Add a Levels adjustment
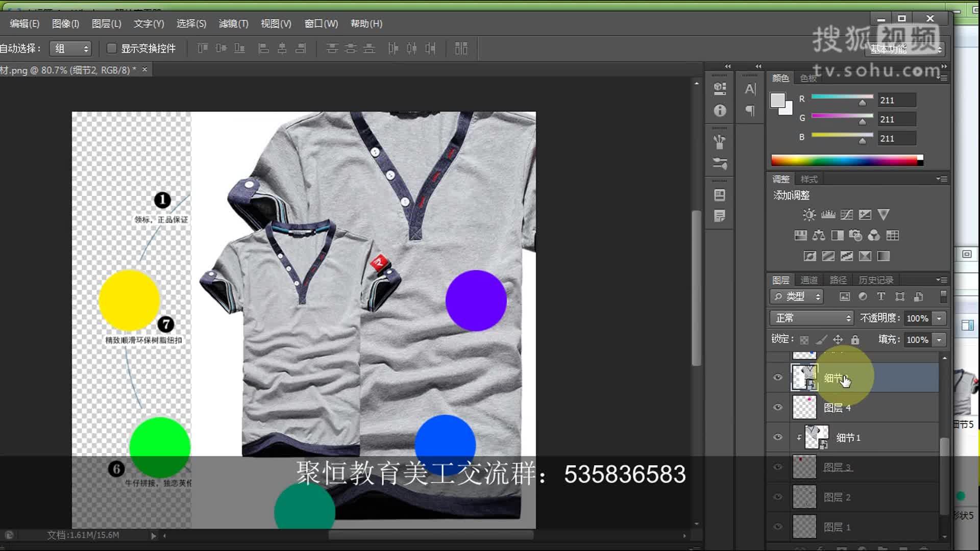This screenshot has height=551, width=980. pyautogui.click(x=828, y=215)
